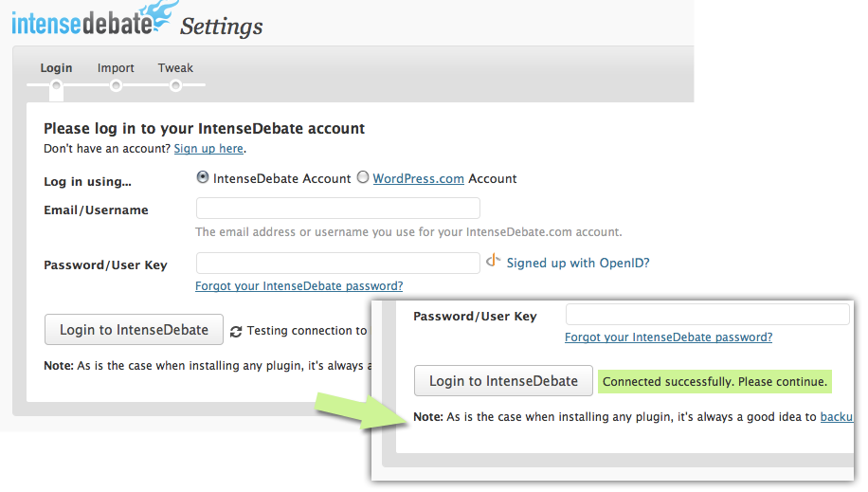Viewport: 868px width, 492px height.
Task: Click the step marker under Tweak
Action: (175, 86)
